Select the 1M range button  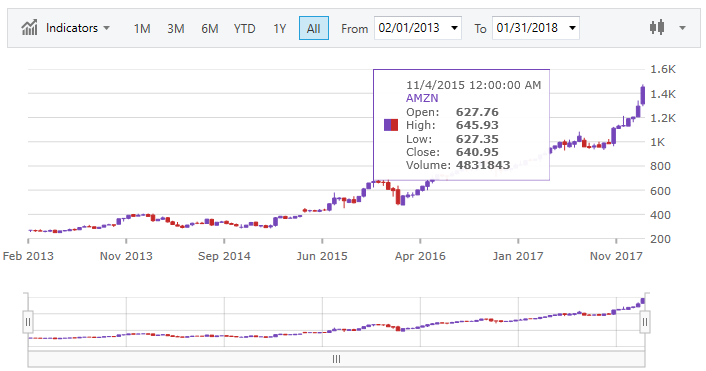(x=142, y=28)
